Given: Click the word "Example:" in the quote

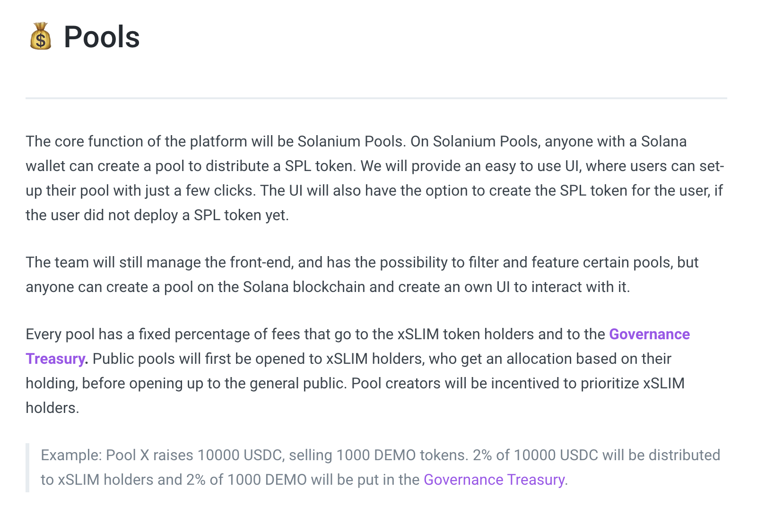Looking at the screenshot, I should coord(71,455).
